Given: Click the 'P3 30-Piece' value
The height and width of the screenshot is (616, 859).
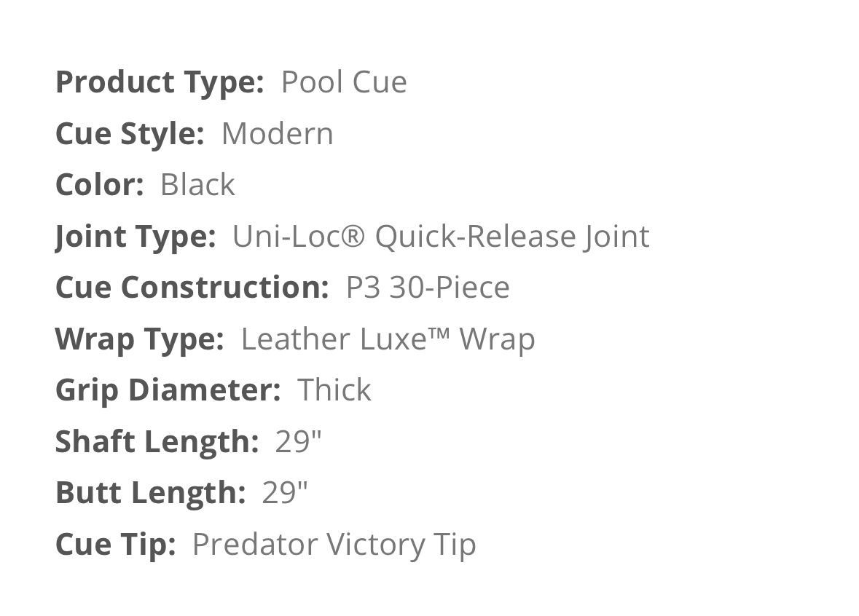Looking at the screenshot, I should pyautogui.click(x=428, y=288).
